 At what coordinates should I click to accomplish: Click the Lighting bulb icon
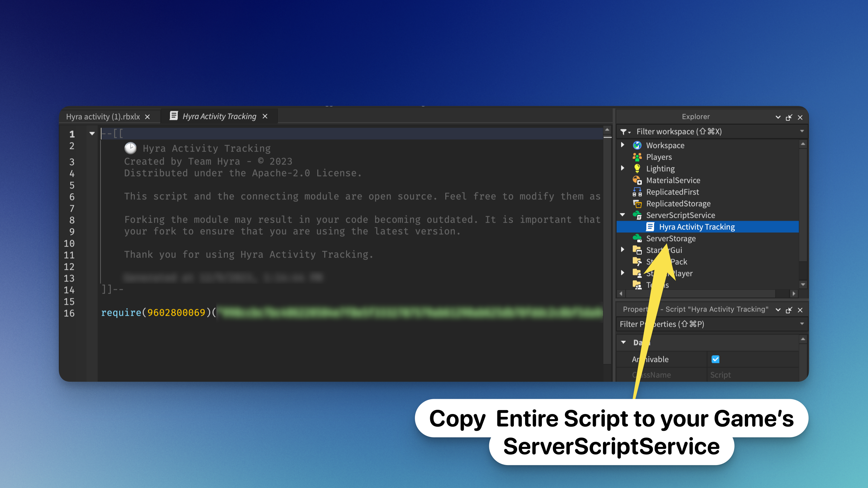pyautogui.click(x=637, y=168)
